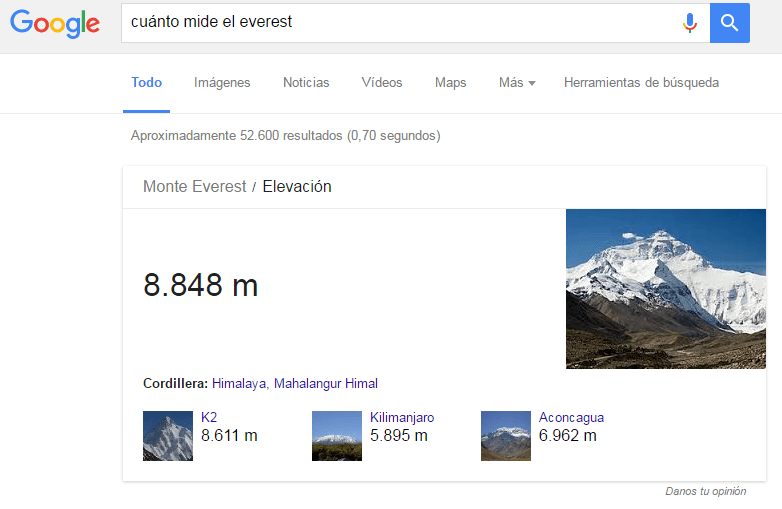The image size is (782, 509).
Task: Open the Aconcagua link
Action: click(571, 417)
